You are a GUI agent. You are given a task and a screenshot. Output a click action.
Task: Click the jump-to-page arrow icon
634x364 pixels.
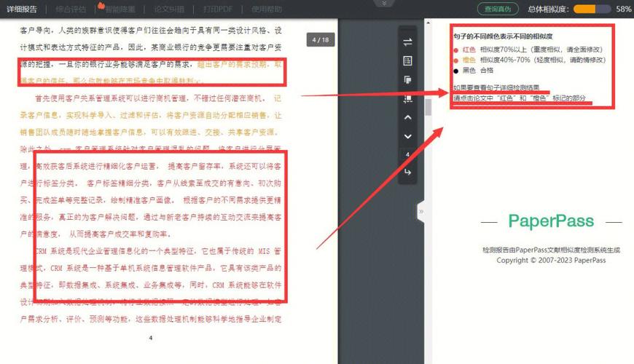tap(407, 172)
